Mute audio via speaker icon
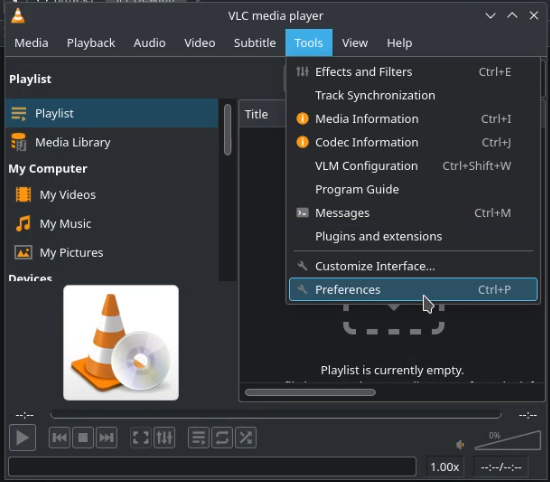 pyautogui.click(x=460, y=445)
